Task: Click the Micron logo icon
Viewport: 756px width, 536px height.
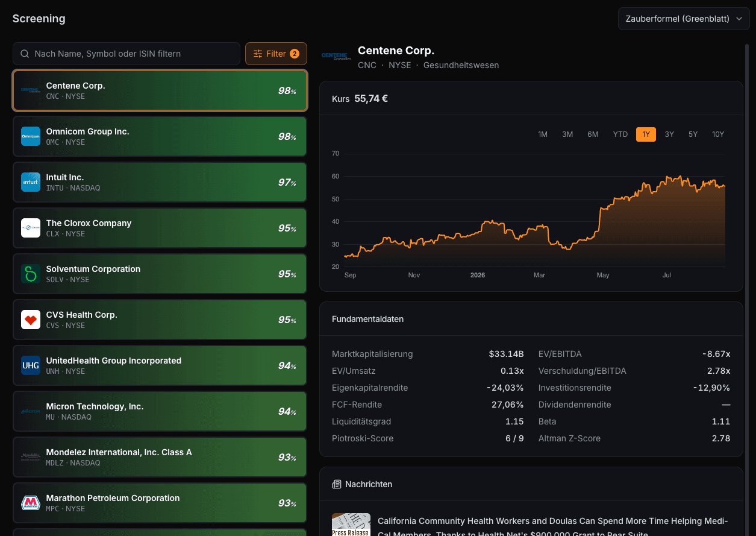Action: point(31,411)
